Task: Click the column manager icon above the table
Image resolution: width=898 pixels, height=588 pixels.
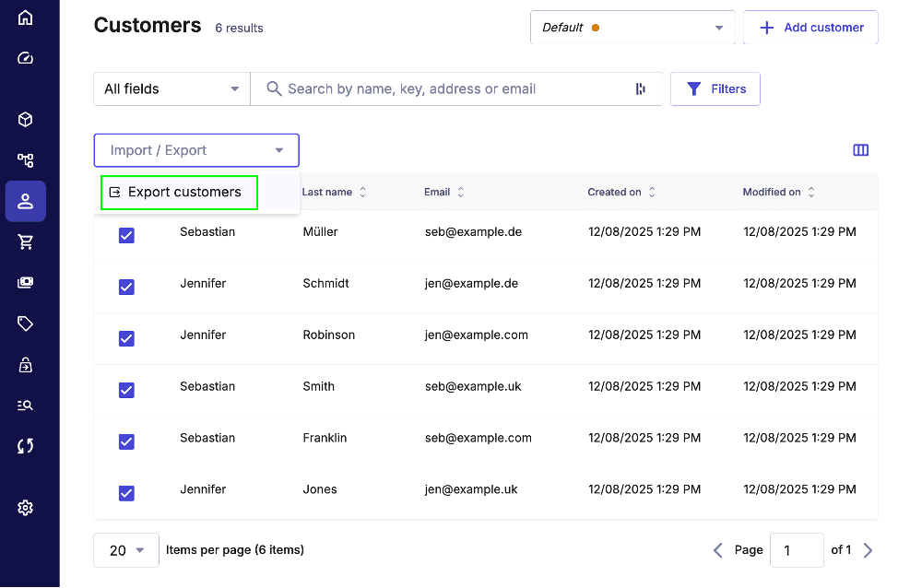Action: (x=860, y=149)
